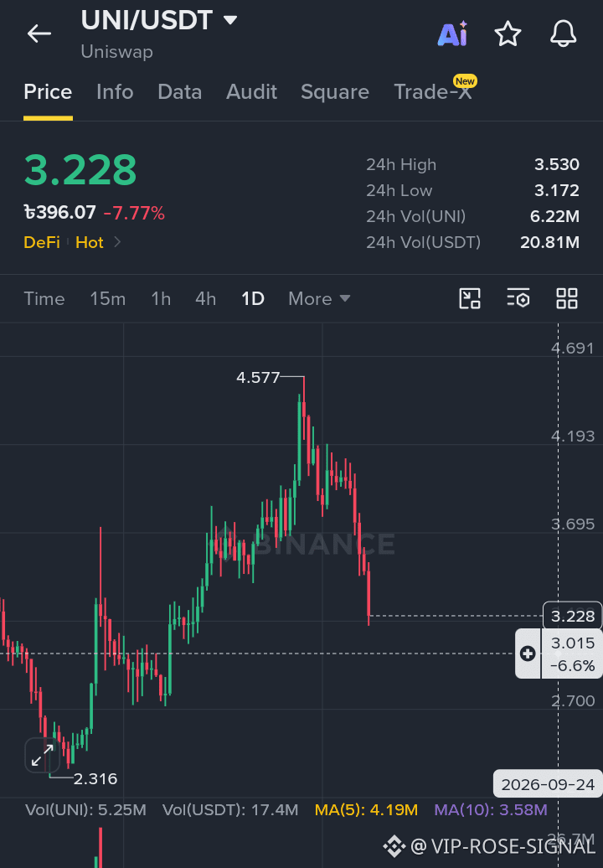Open the AI assistant icon

click(x=452, y=34)
